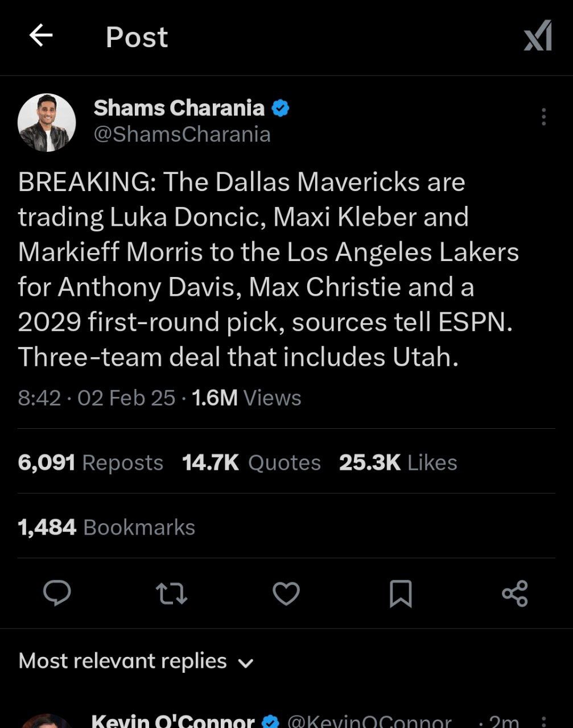Bookmark the post with the bookmark icon
573x728 pixels.
[x=401, y=593]
